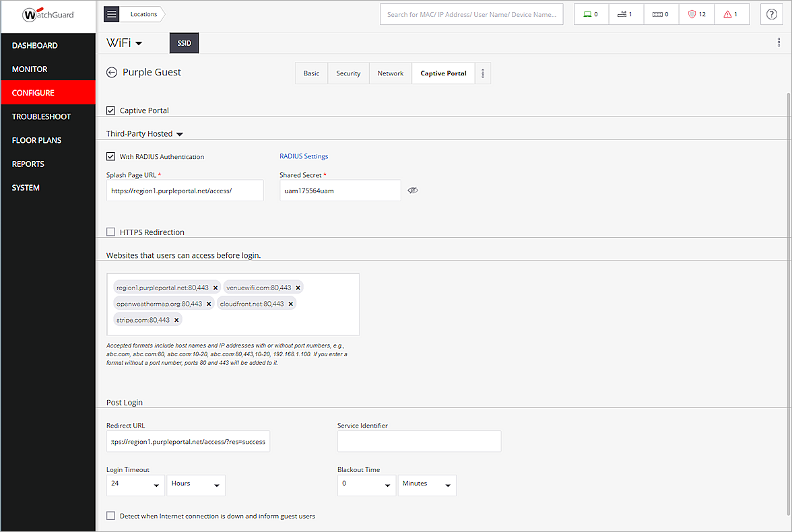Image resolution: width=792 pixels, height=532 pixels.
Task: Remove the stripe.com:80,443 website entry
Action: 176,319
